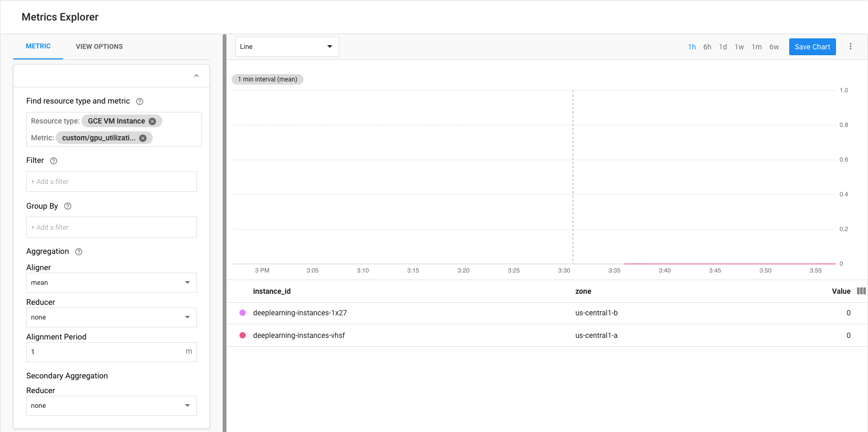Viewport: 868px width, 432px height.
Task: Open the more options vertical dots menu
Action: pyautogui.click(x=851, y=47)
